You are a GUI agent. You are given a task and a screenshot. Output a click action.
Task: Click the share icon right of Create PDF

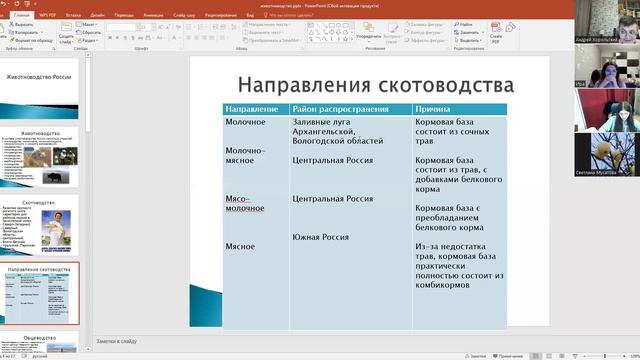[511, 27]
